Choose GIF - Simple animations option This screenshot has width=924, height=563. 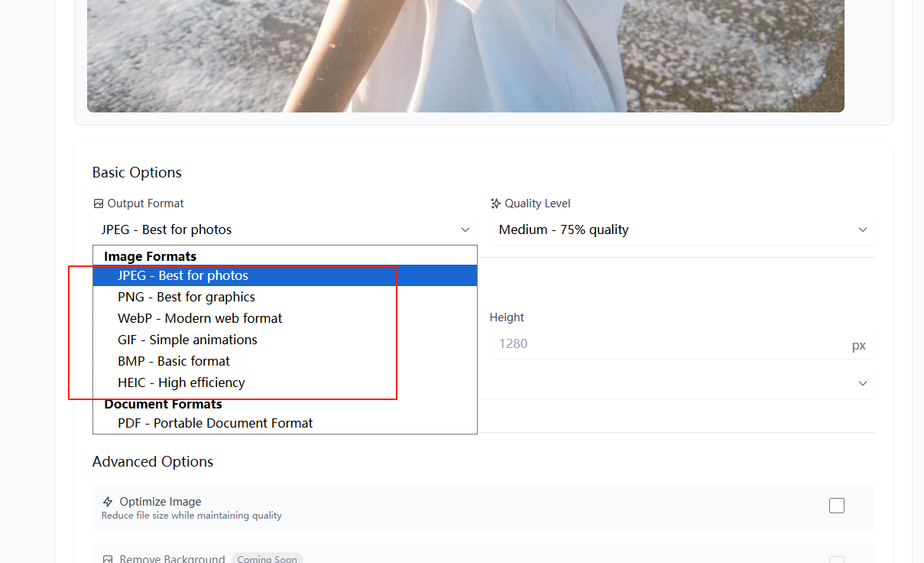[285, 340]
